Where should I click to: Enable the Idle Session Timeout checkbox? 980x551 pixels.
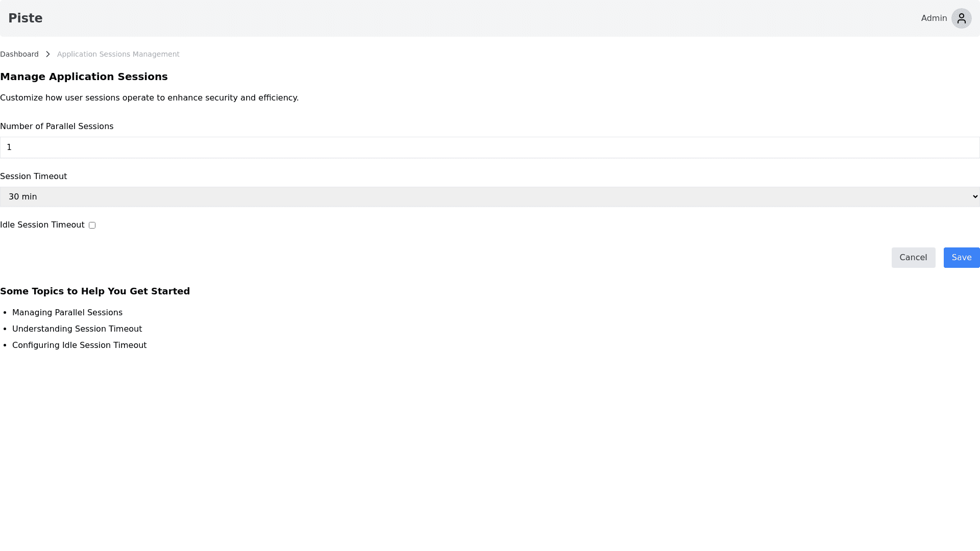tap(92, 225)
